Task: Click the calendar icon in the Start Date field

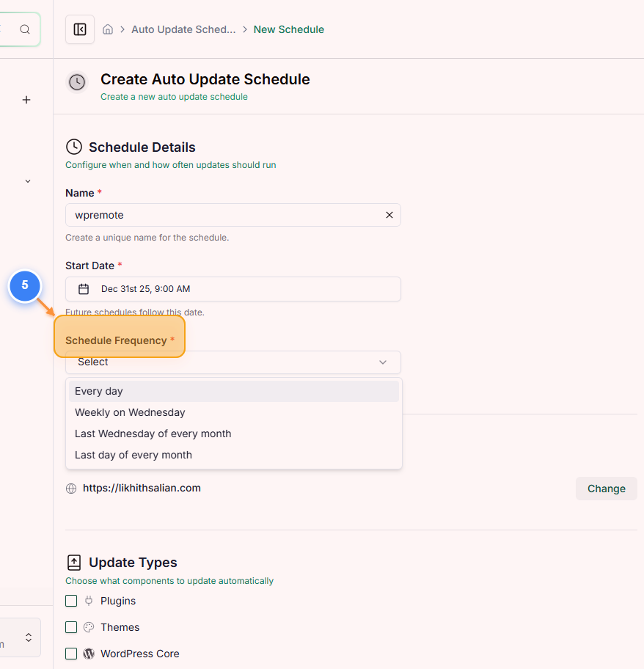Action: coord(84,289)
